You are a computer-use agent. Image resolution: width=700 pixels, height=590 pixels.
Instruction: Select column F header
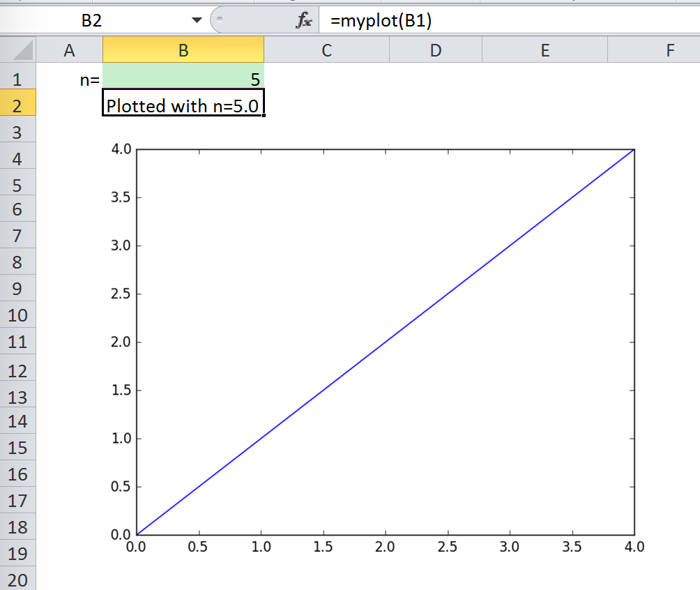(654, 50)
